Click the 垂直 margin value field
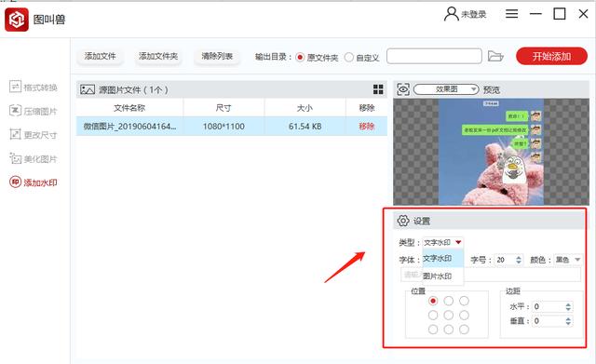The height and width of the screenshot is (364, 596). coord(549,321)
